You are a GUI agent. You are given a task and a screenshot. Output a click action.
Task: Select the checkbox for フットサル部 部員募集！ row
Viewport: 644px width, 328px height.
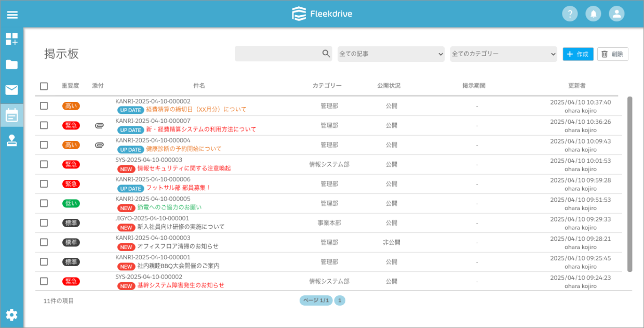coord(44,184)
